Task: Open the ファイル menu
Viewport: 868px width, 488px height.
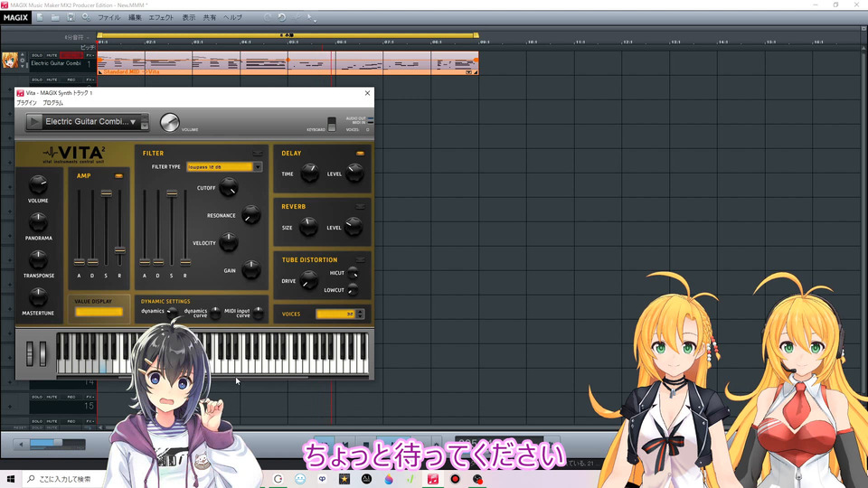Action: [x=109, y=18]
